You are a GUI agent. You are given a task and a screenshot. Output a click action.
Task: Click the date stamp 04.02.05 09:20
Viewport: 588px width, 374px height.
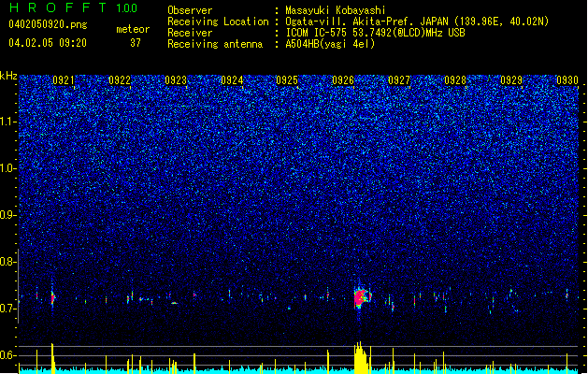(48, 43)
